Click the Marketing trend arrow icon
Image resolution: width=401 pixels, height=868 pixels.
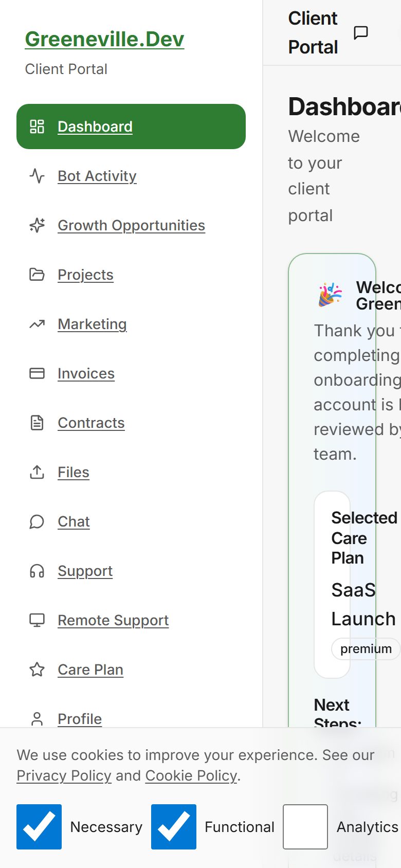coord(37,324)
